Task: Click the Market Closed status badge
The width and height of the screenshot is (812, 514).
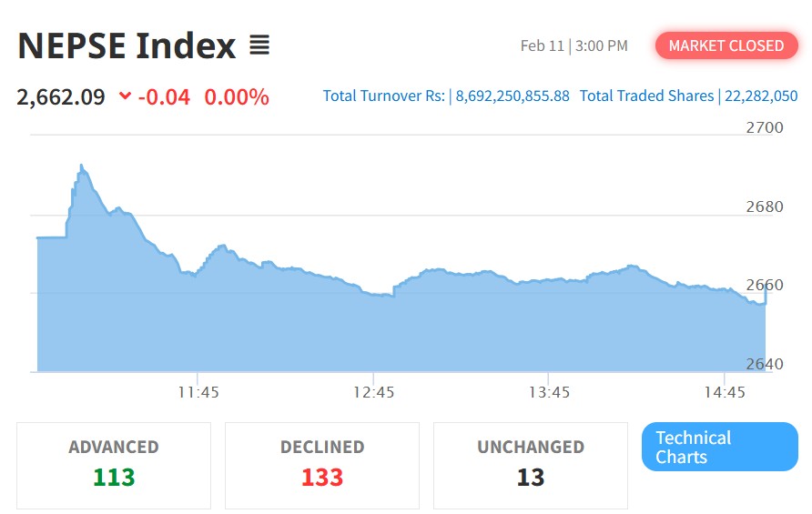Action: [726, 45]
